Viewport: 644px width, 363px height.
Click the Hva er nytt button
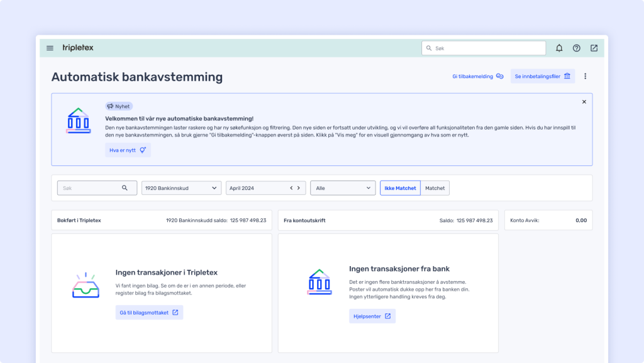[128, 150]
